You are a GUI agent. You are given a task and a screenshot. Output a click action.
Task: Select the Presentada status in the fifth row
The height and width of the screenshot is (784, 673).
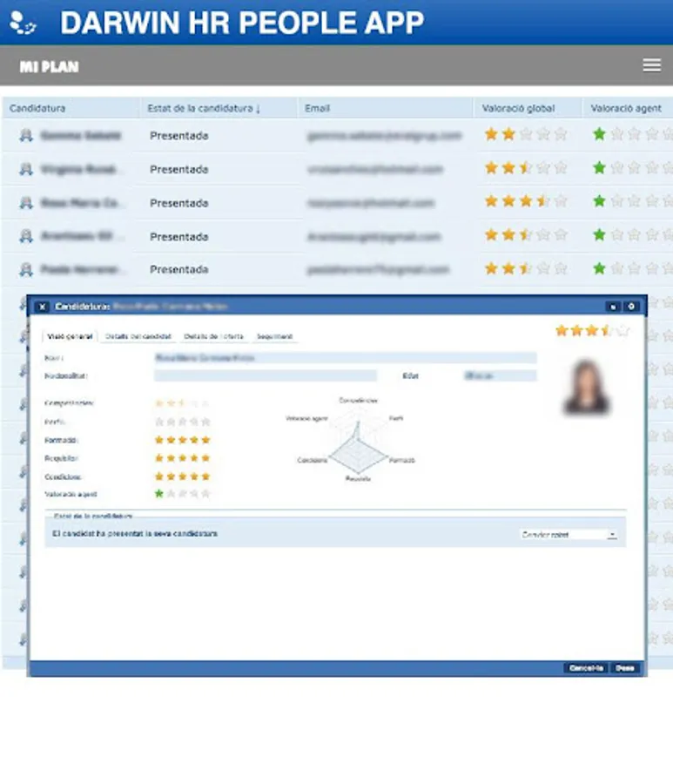point(178,269)
